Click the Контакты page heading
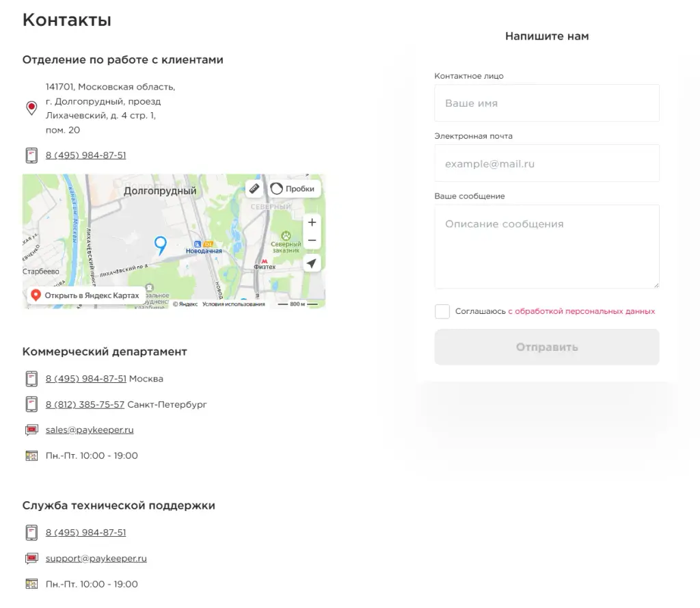Image resolution: width=700 pixels, height=608 pixels. click(x=67, y=20)
